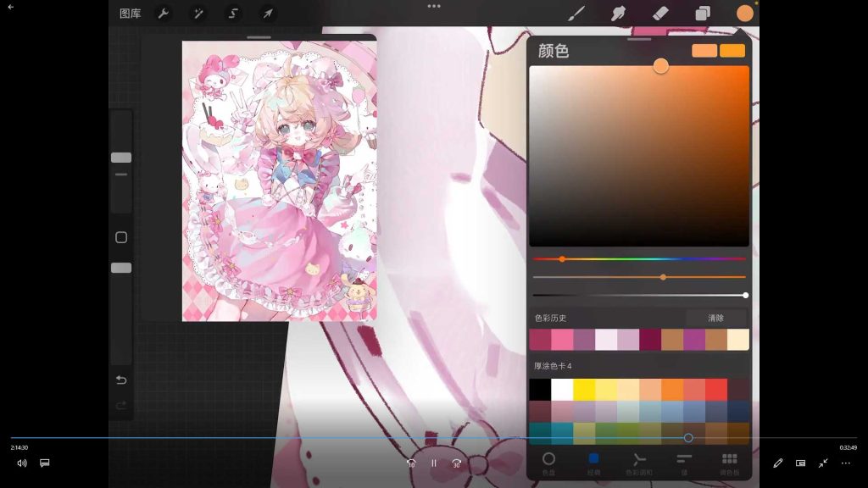Exit full screen with the arrows icon
Screen dimensions: 868x488
point(823,463)
